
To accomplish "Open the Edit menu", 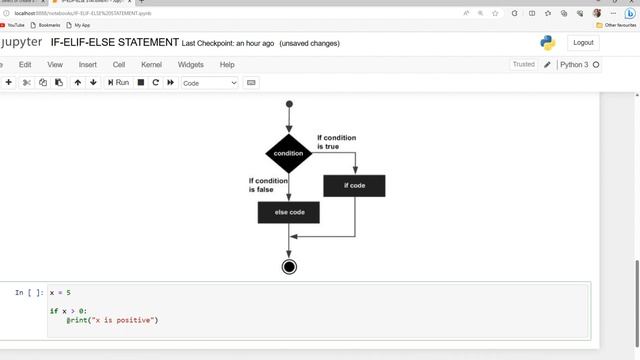I will click(25, 64).
